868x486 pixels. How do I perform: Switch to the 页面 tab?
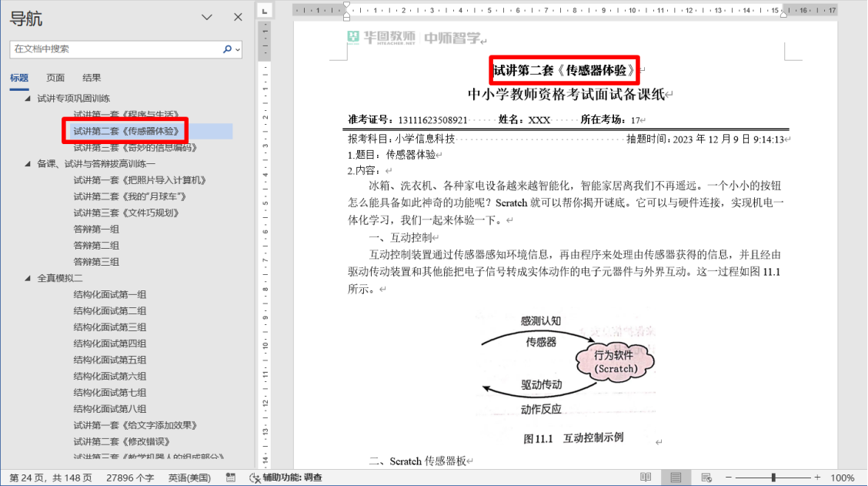[55, 78]
